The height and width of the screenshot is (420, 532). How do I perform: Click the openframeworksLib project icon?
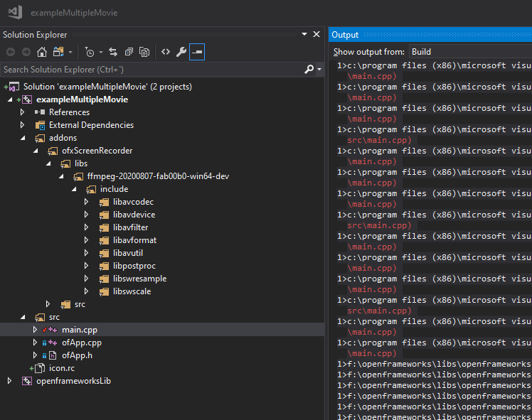point(27,381)
